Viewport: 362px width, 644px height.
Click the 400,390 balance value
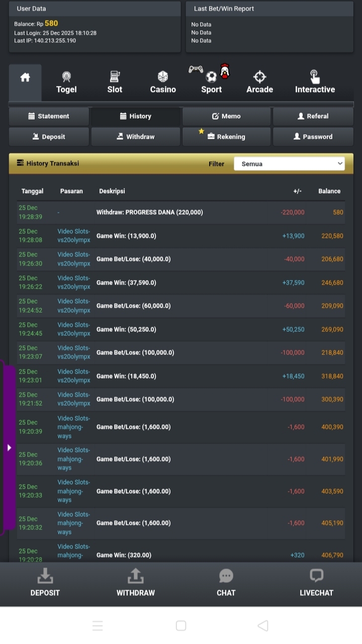(x=332, y=427)
